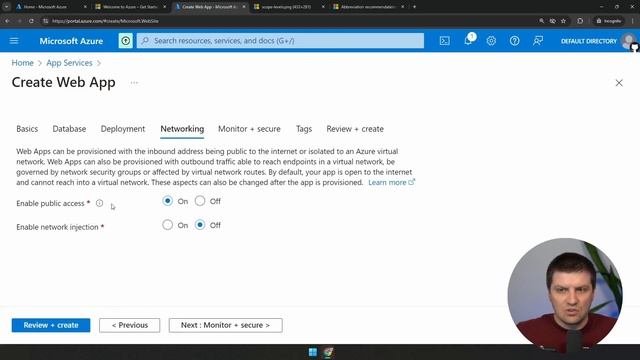Reload the browser page
640x360 pixels.
pyautogui.click(x=31, y=21)
